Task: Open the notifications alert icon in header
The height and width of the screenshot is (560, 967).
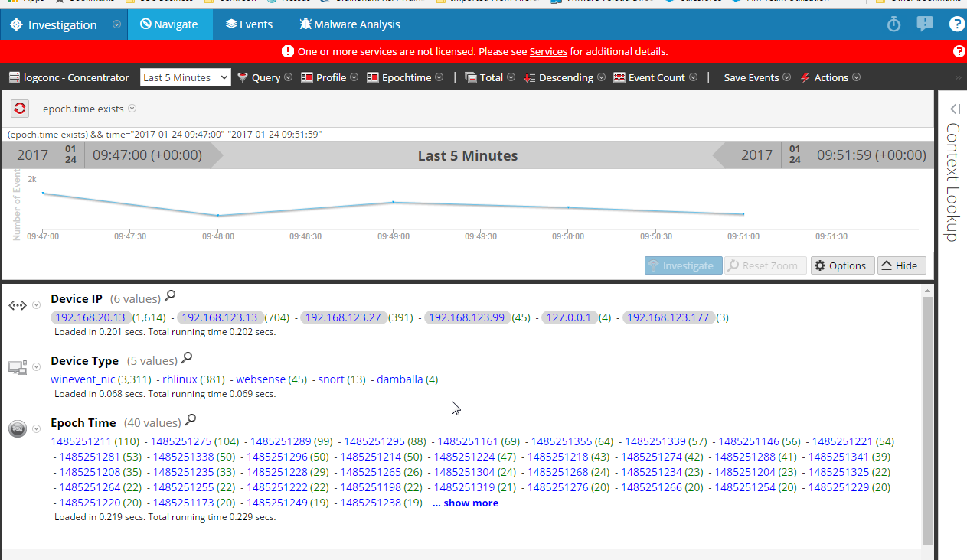Action: point(925,24)
